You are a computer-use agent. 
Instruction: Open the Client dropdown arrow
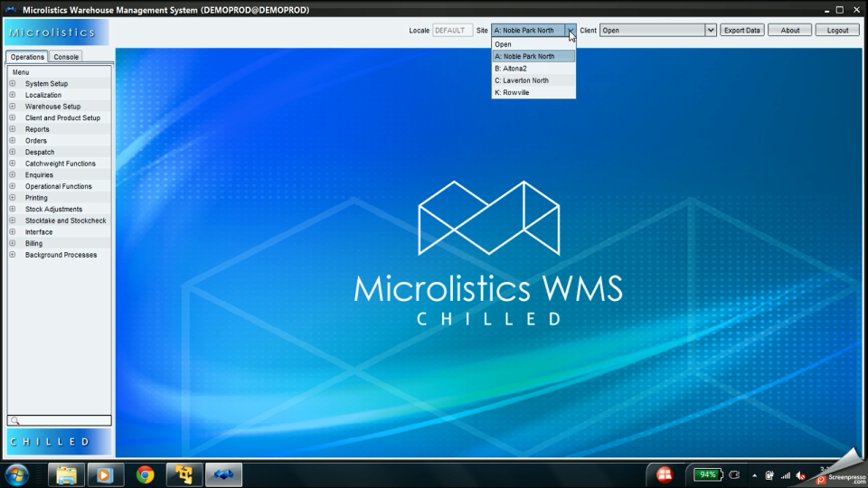(x=711, y=31)
